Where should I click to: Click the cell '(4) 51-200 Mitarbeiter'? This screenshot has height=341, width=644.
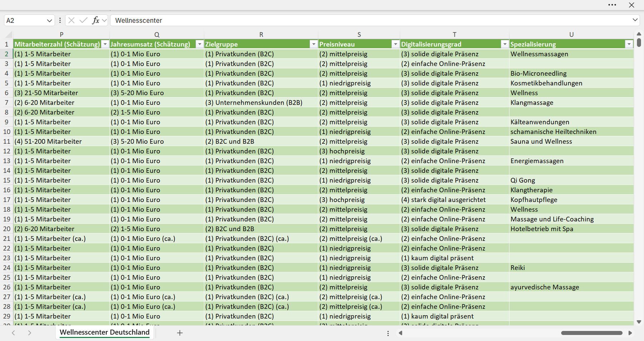62,142
